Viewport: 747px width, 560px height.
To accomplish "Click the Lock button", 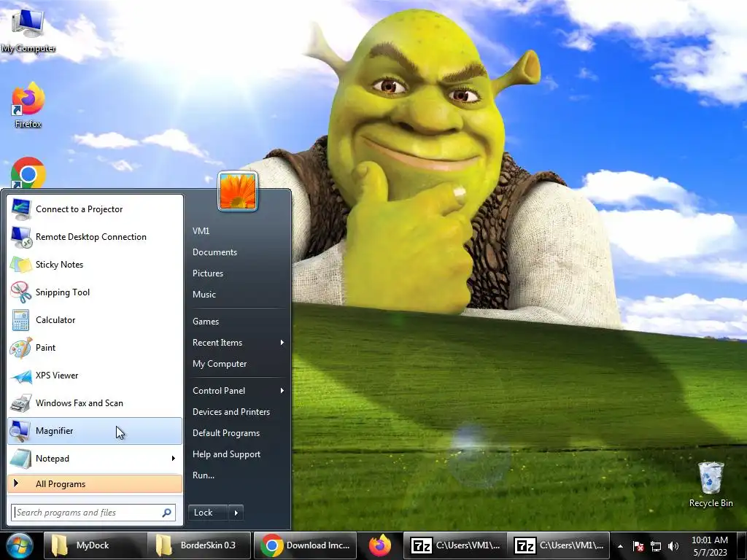I will (208, 513).
